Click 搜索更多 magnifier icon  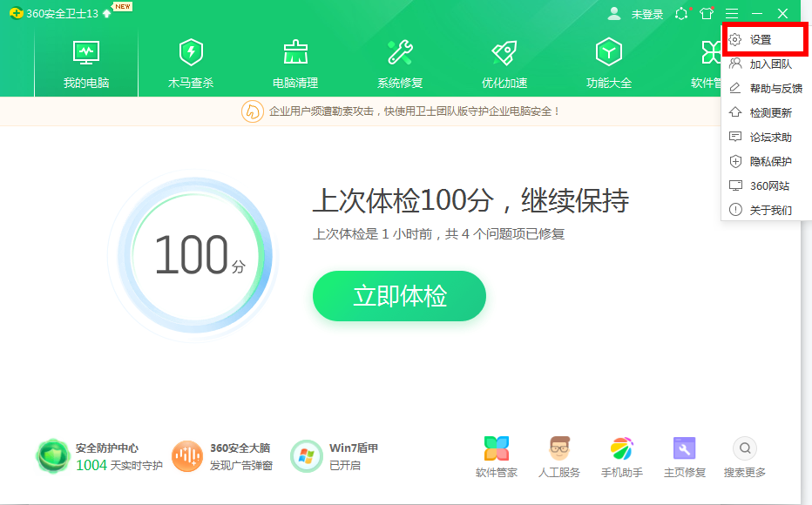click(x=745, y=448)
